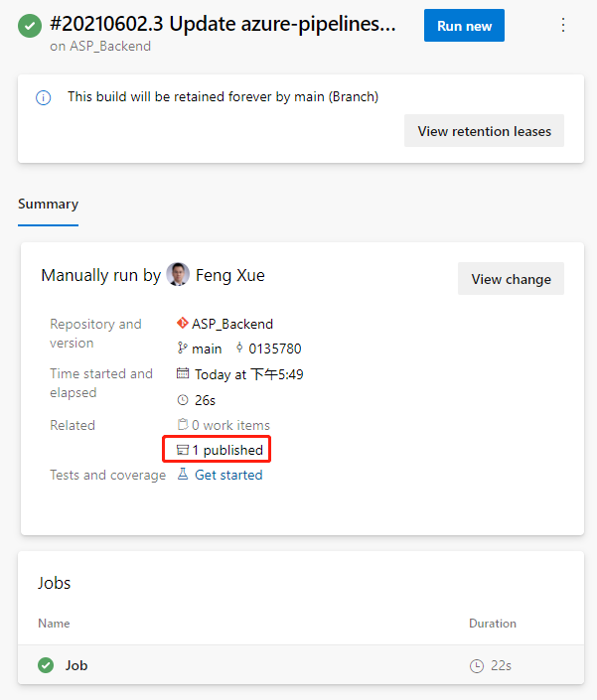This screenshot has width=597, height=700.
Task: Click the ASP_Backend git repository icon
Action: tap(182, 323)
